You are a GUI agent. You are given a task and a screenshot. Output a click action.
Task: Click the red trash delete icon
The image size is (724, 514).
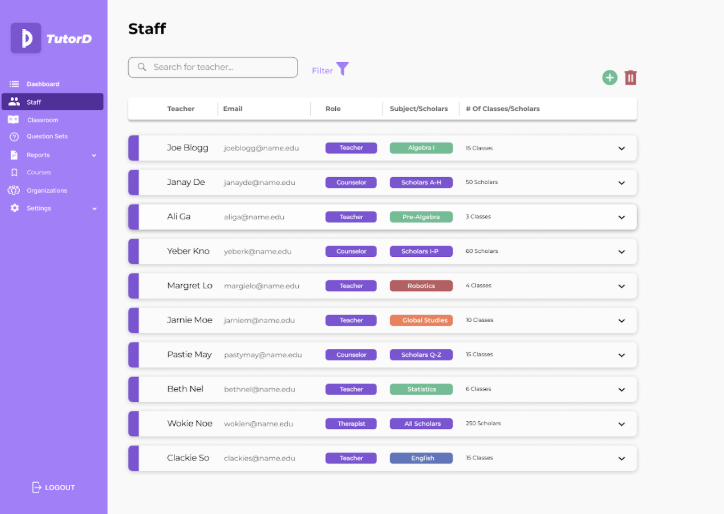[x=630, y=78]
